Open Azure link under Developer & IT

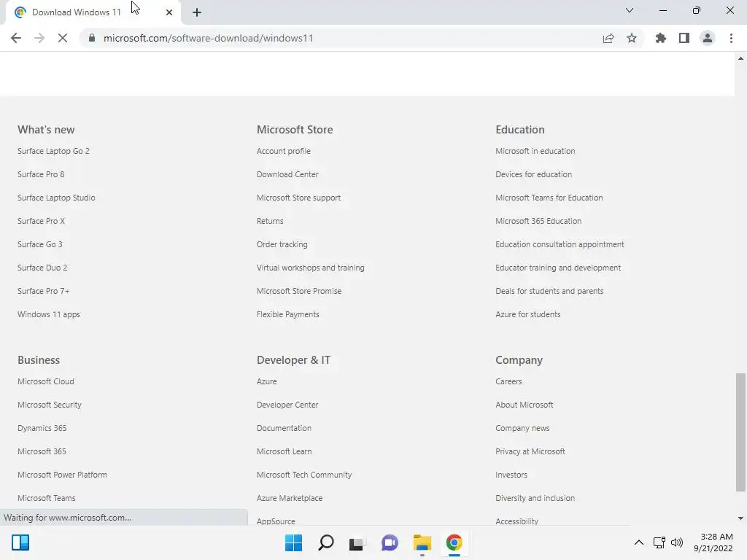[x=267, y=381]
